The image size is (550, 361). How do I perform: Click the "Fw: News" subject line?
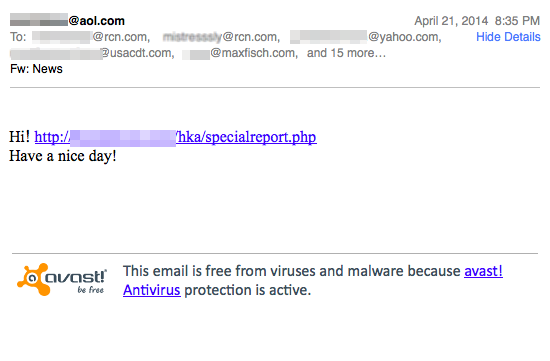click(36, 69)
